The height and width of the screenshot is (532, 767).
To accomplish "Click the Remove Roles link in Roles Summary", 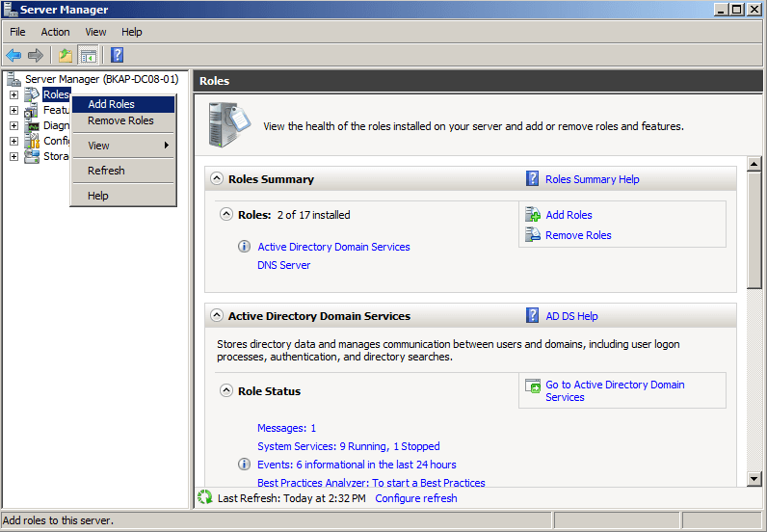I will click(578, 235).
